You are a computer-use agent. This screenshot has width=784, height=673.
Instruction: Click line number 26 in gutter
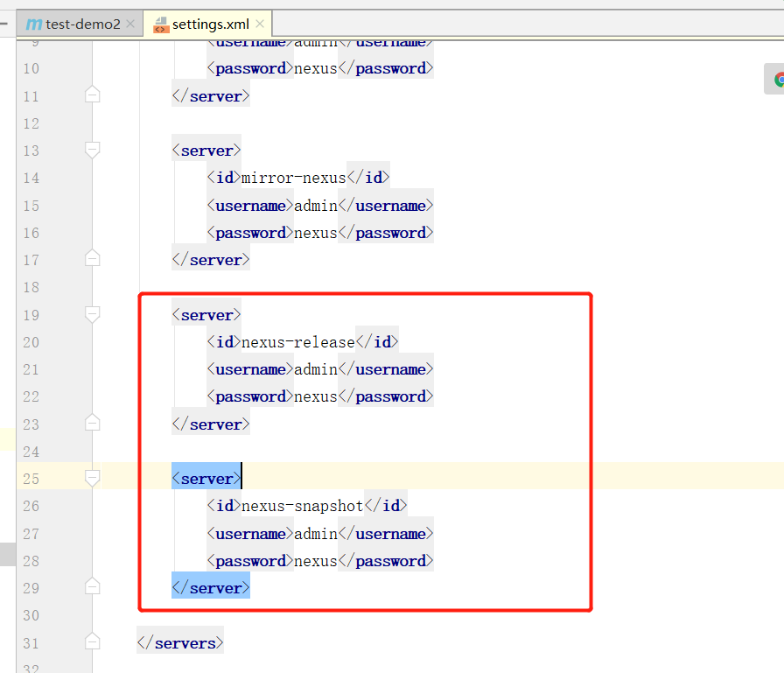[x=31, y=506]
